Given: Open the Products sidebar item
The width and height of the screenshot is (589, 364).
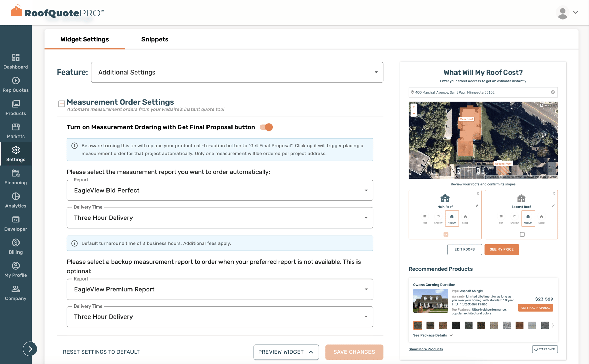Looking at the screenshot, I should [x=16, y=108].
